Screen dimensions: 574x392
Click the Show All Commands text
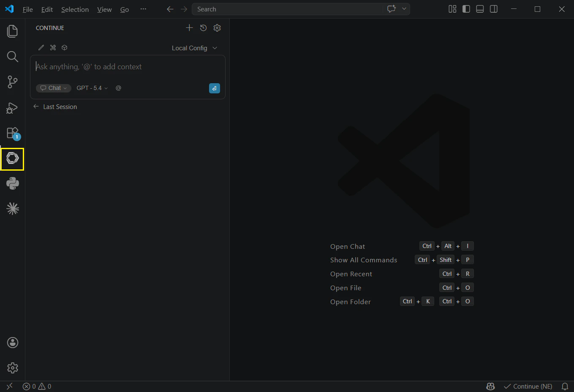tap(364, 260)
